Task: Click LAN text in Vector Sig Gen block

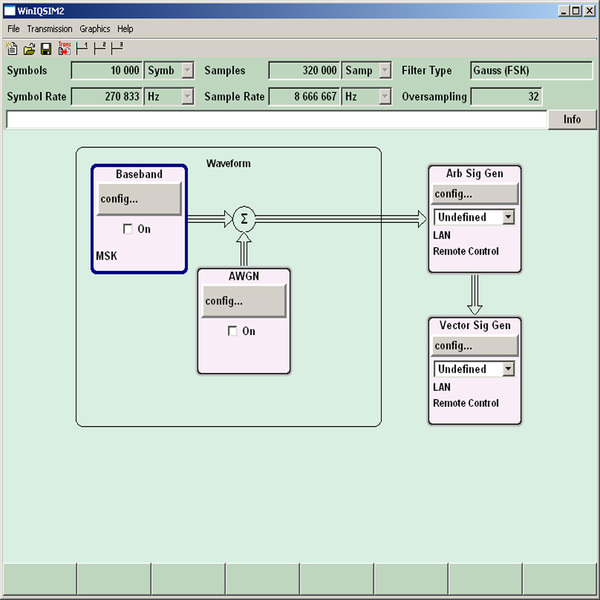Action: coord(442,387)
